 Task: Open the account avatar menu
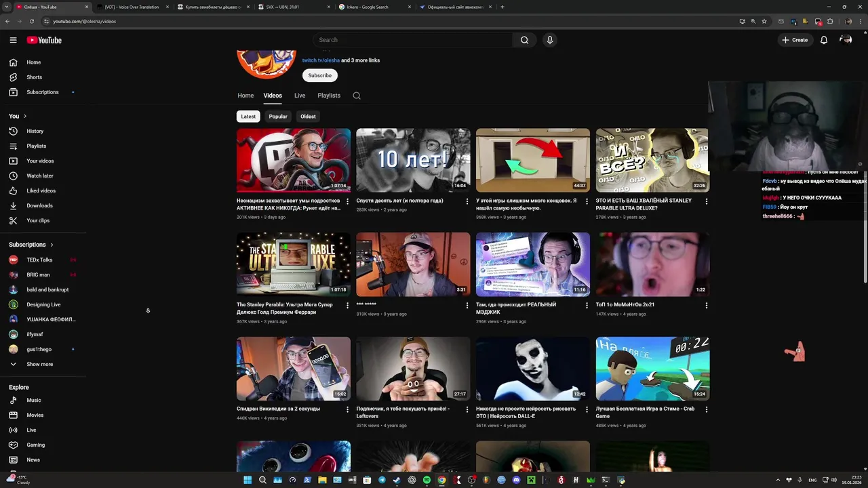point(846,40)
